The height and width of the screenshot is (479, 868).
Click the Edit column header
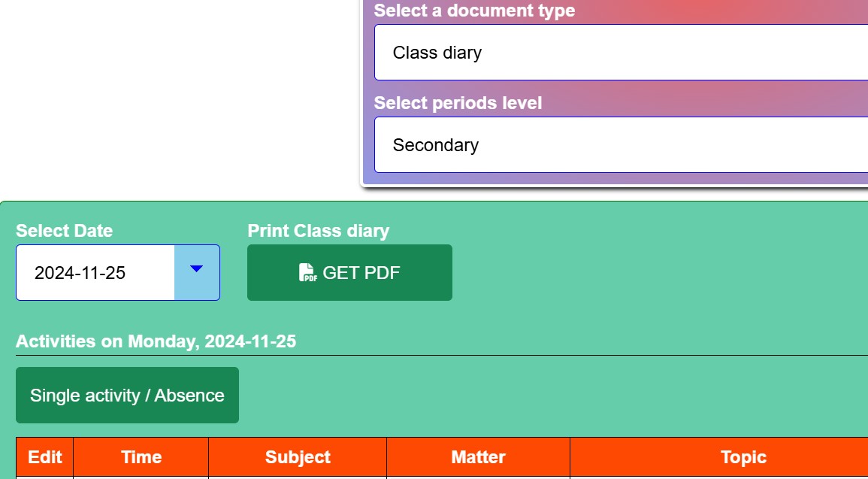pos(45,457)
